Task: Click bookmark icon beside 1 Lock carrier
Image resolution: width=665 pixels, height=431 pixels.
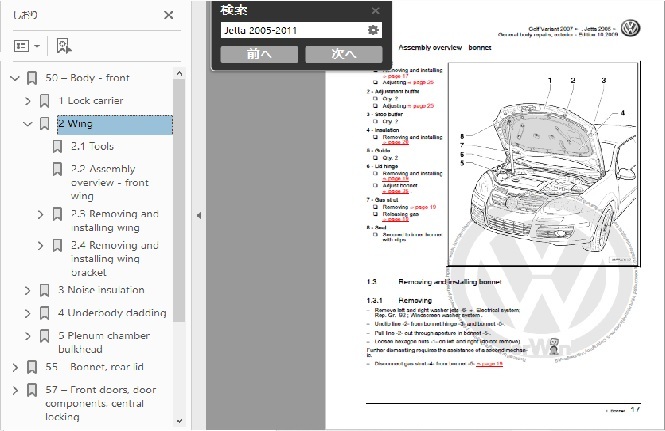Action: coord(45,101)
